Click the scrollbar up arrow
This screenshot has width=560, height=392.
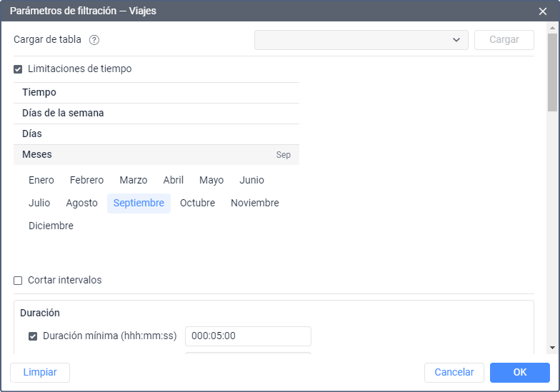[552, 28]
